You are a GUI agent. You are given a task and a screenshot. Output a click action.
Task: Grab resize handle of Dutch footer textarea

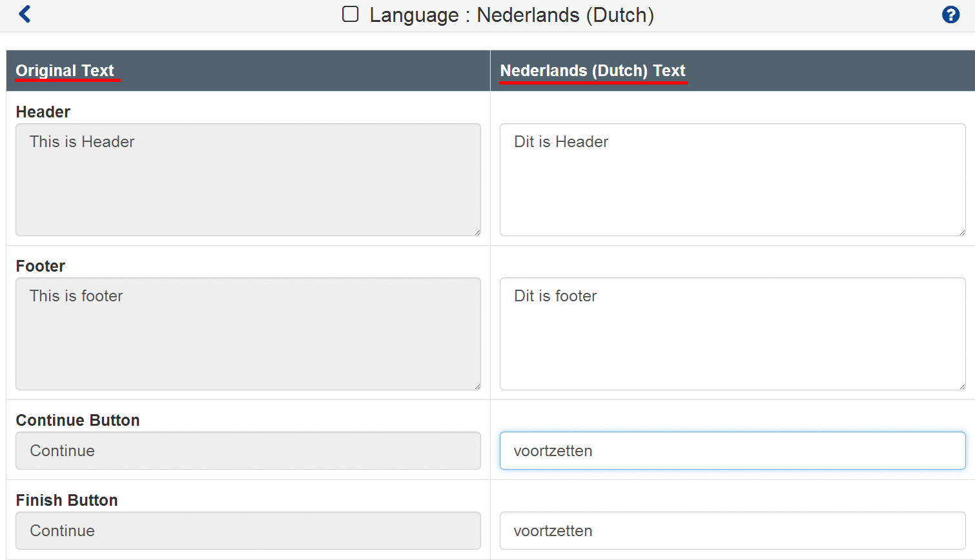(x=961, y=386)
